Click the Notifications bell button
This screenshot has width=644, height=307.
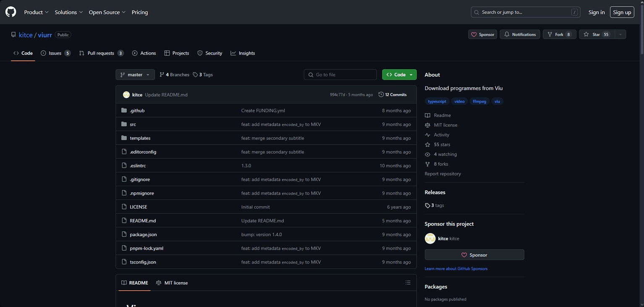click(520, 34)
